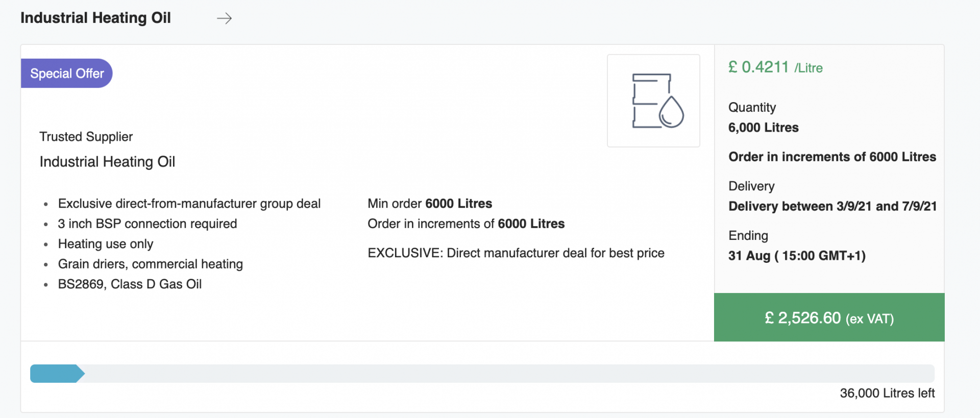Click the green £2,526.60 (ex VAT) button
Image resolution: width=980 pixels, height=418 pixels.
click(829, 317)
